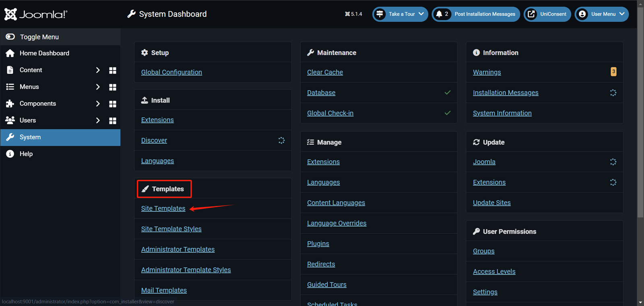Viewport: 644px width, 306px height.
Task: Open Users dashboard grid icon
Action: 113,121
